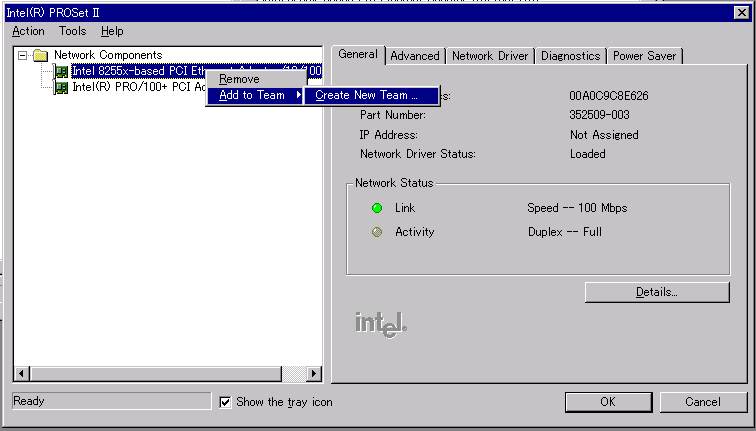Click the Activity status indicator light
756x431 pixels.
[377, 232]
